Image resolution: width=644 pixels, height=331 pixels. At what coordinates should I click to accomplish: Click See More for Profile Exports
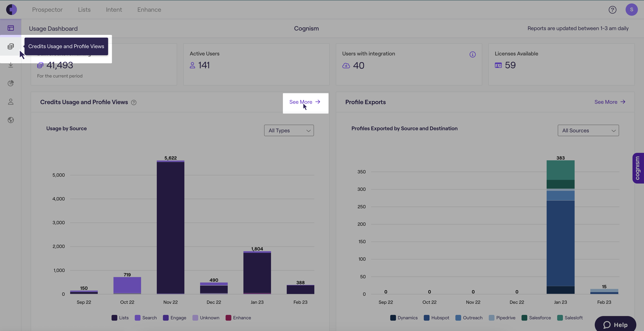click(610, 102)
